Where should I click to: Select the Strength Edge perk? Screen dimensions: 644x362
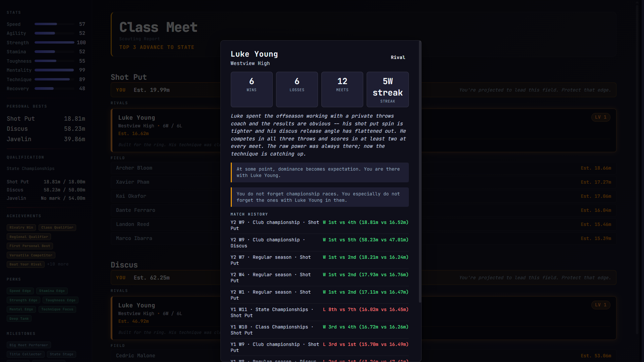tap(23, 300)
